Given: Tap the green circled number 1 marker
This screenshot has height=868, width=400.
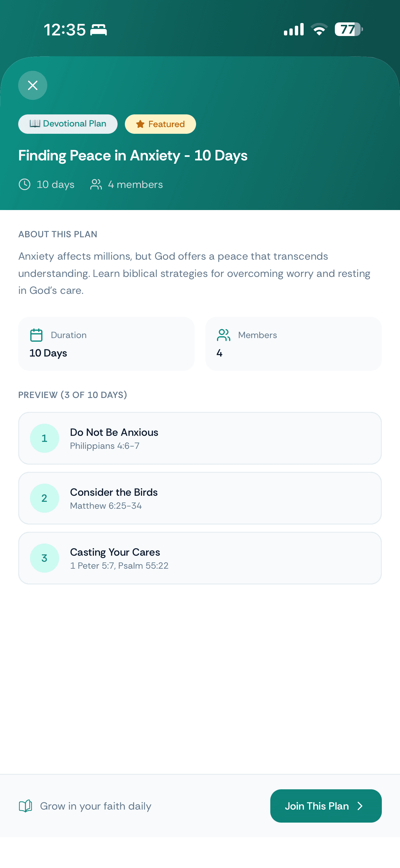Looking at the screenshot, I should (45, 438).
